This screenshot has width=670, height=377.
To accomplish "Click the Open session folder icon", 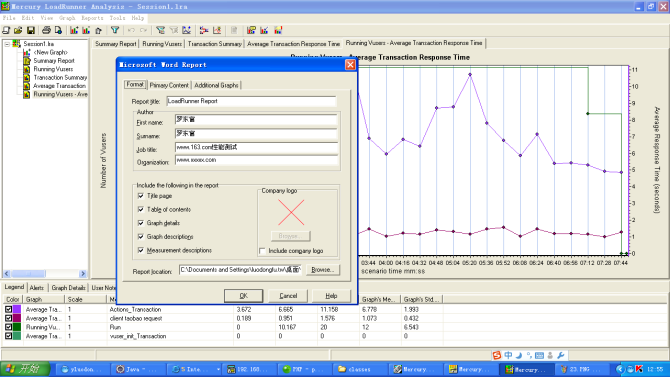I will (x=18, y=30).
